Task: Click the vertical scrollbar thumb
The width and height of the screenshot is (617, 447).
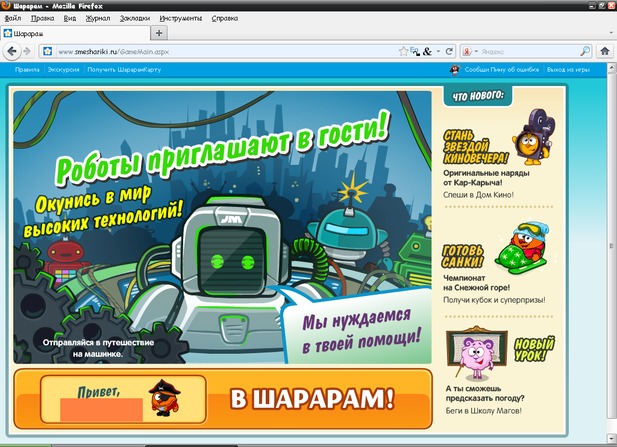Action: [x=611, y=246]
